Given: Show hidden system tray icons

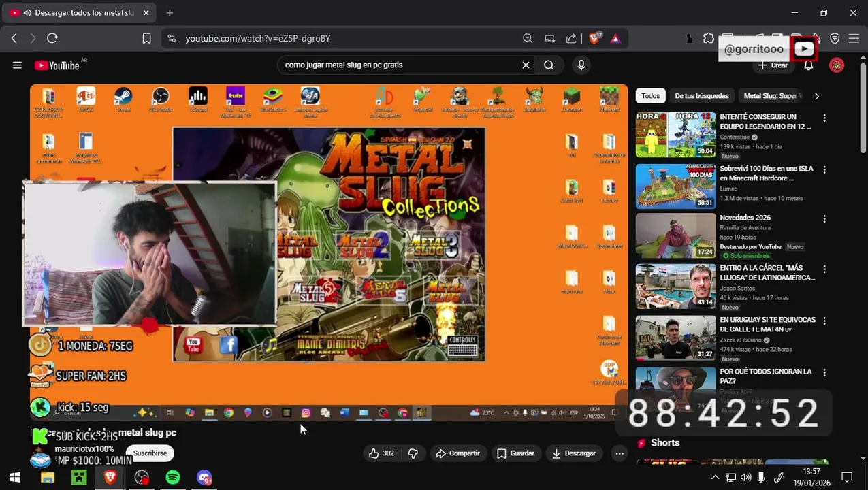Looking at the screenshot, I should [715, 478].
